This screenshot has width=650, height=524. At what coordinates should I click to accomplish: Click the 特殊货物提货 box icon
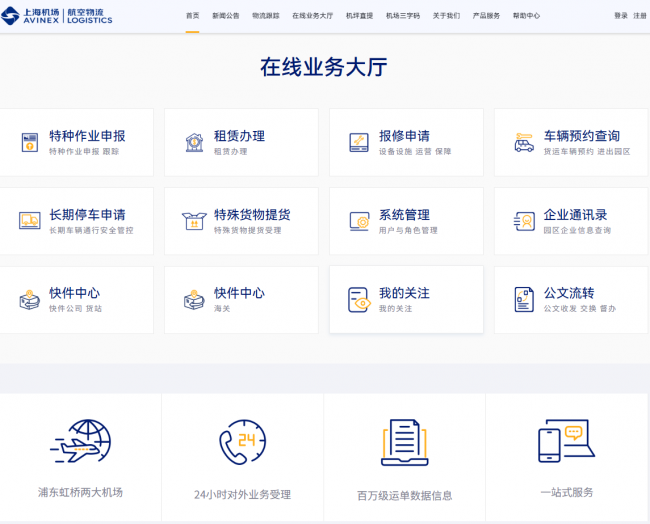coord(194,221)
